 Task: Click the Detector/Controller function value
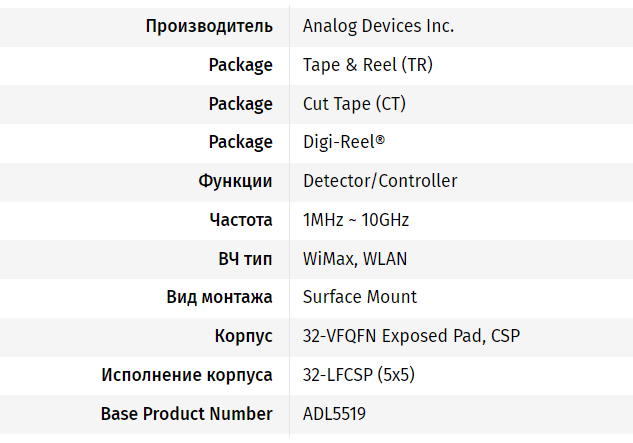[x=380, y=181]
